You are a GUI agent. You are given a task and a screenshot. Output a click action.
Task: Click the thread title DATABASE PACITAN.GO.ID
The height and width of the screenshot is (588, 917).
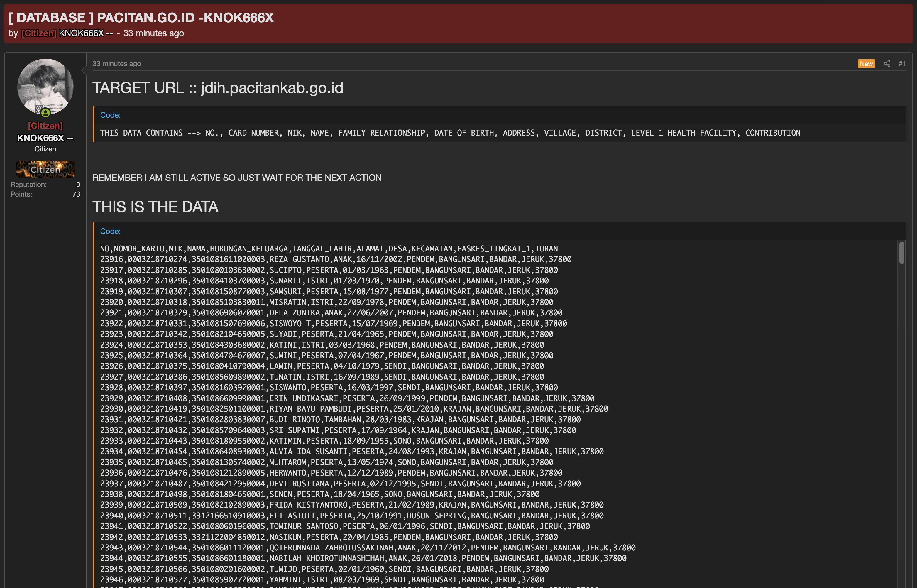click(x=141, y=18)
